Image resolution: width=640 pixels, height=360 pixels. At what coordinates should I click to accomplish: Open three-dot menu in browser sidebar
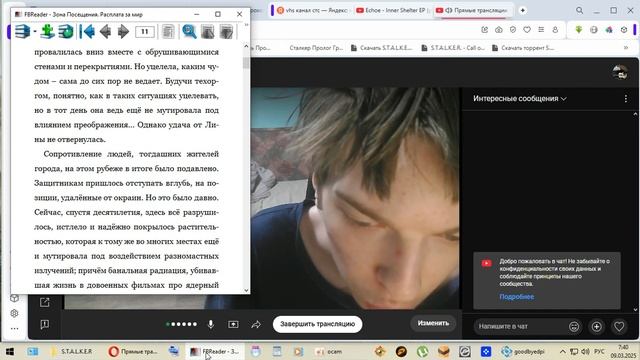click(14, 328)
